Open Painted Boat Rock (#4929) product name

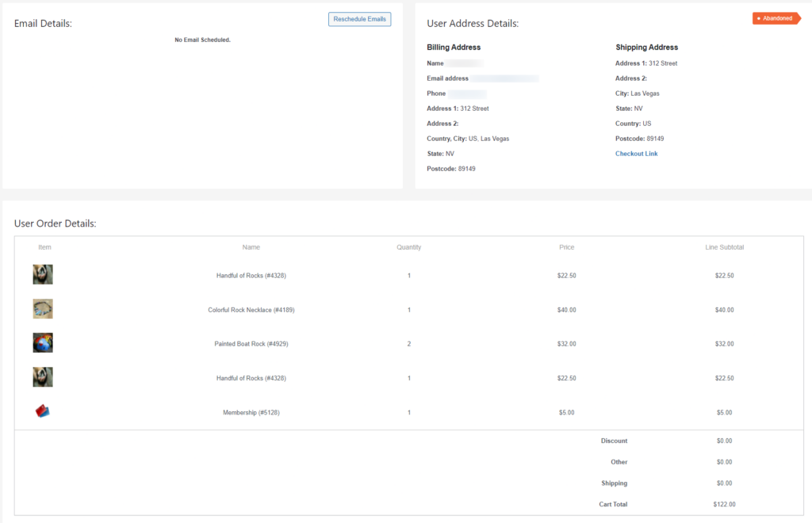click(x=251, y=344)
